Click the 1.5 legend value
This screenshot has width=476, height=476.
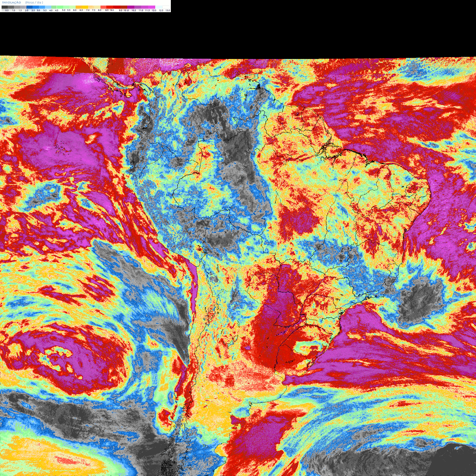point(20,10)
